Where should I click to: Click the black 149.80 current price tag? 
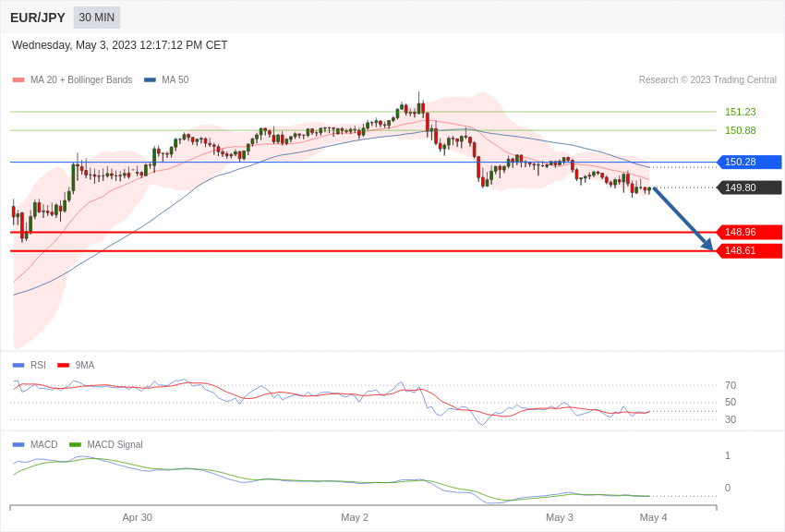tap(749, 187)
